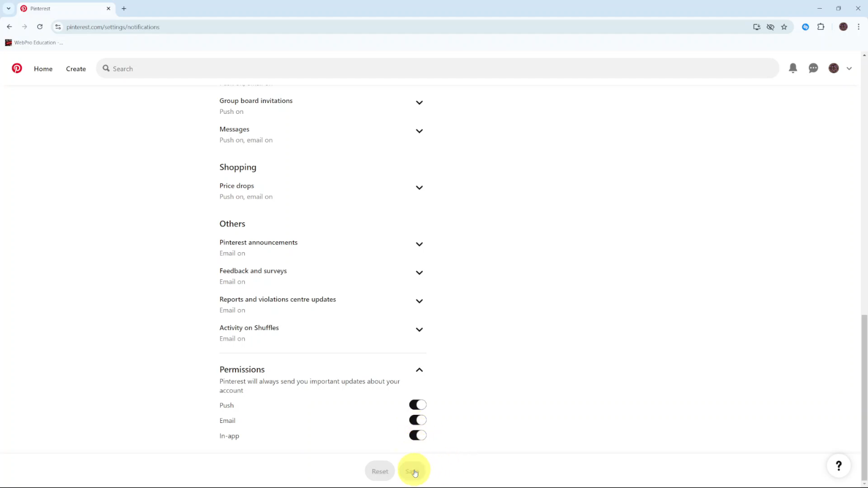Image resolution: width=868 pixels, height=488 pixels.
Task: Open the notifications bell icon
Action: click(793, 68)
